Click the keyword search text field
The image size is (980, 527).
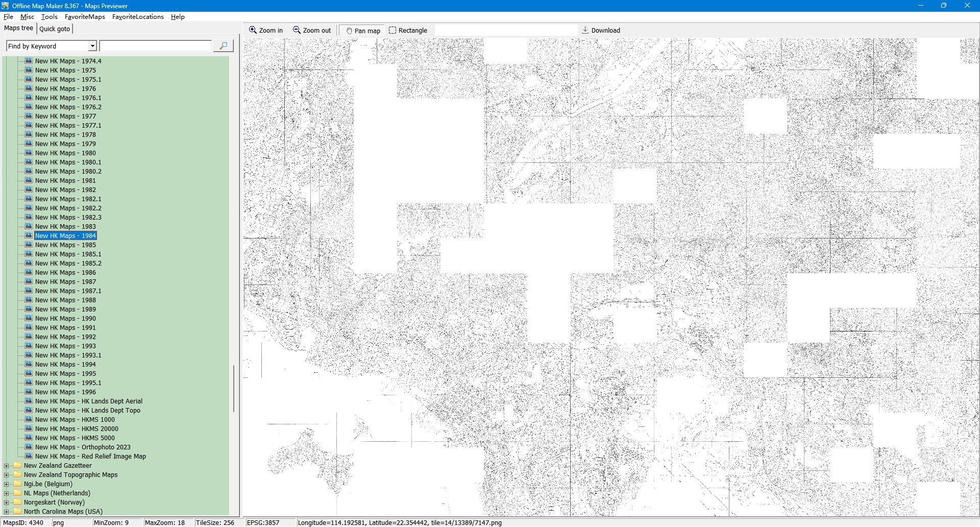pos(156,46)
